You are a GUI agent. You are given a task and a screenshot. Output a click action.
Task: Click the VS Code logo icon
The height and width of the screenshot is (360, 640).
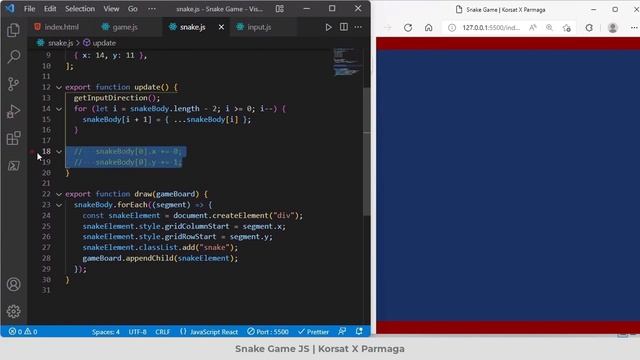pos(10,8)
